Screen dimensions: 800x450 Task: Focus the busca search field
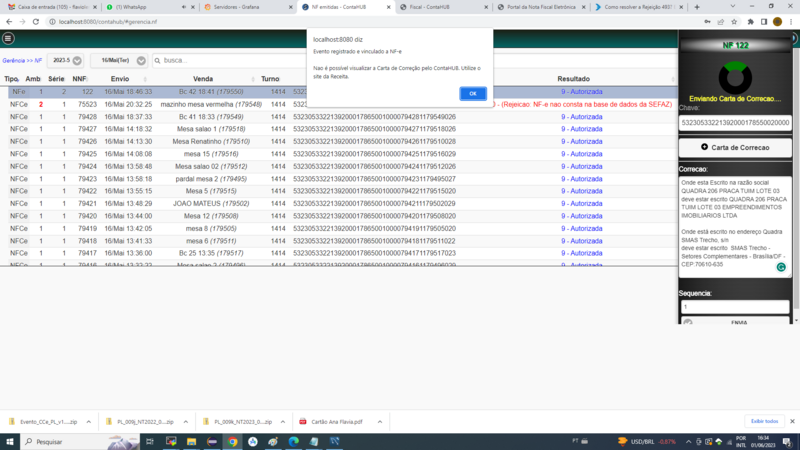pyautogui.click(x=232, y=60)
